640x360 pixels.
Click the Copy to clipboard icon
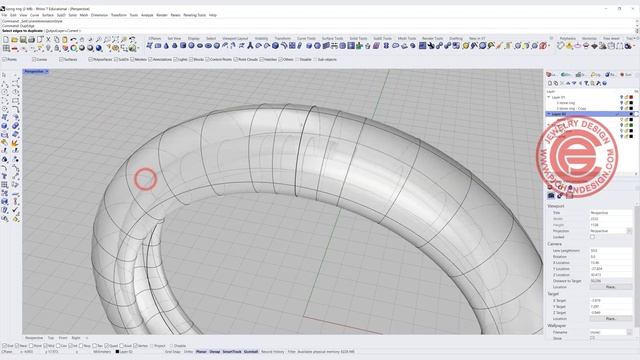click(x=57, y=40)
